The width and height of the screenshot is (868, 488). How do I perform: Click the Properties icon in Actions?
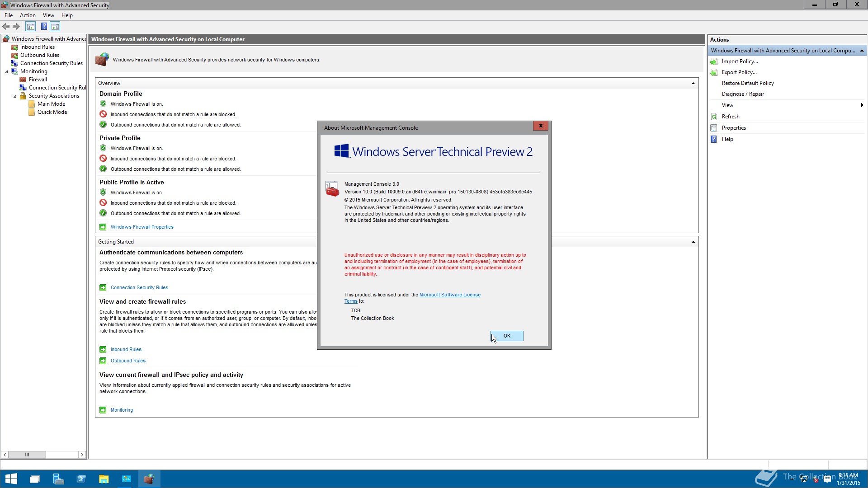(x=714, y=128)
